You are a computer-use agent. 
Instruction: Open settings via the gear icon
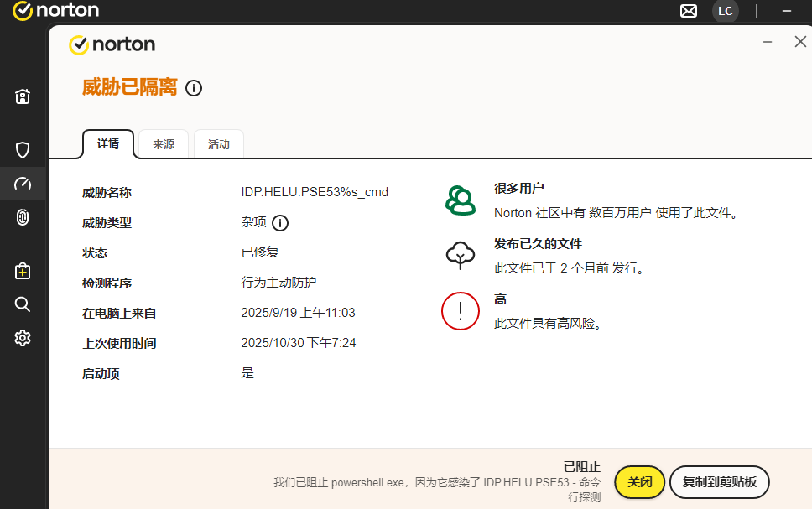[22, 337]
